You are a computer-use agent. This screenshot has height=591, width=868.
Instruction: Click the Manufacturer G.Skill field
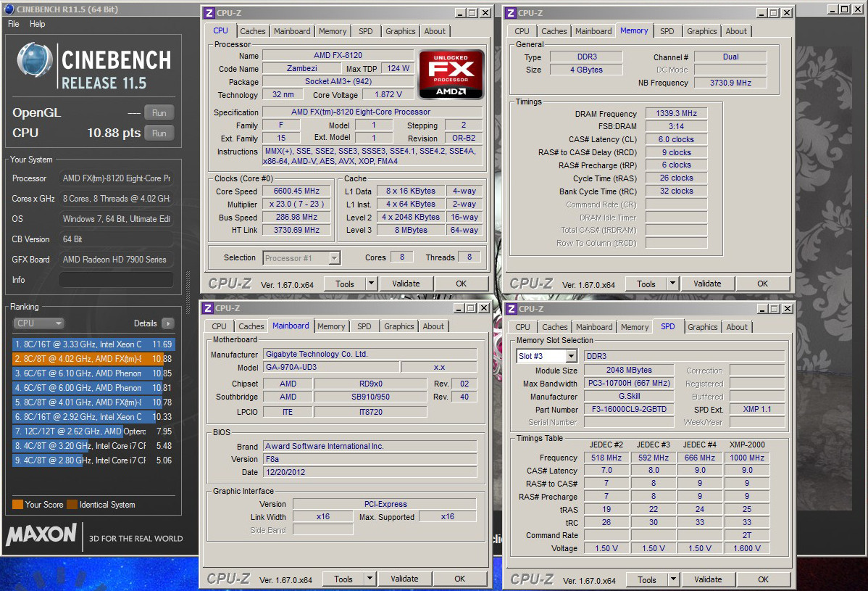629,396
